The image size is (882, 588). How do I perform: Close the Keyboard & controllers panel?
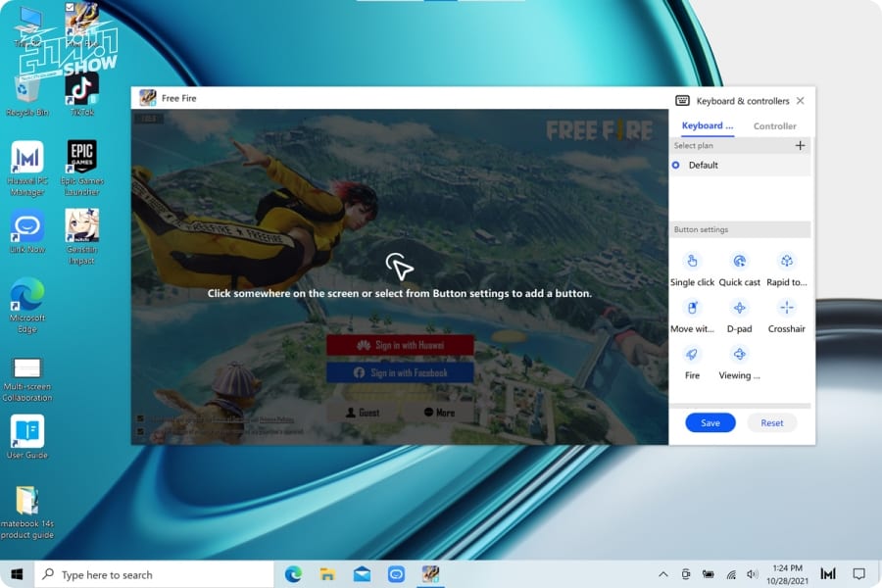coord(800,101)
